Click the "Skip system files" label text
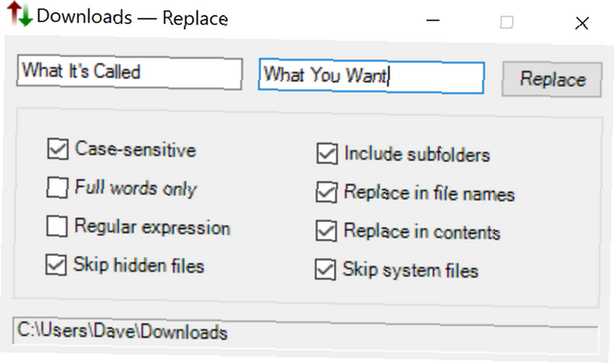The image size is (615, 364). 410,271
